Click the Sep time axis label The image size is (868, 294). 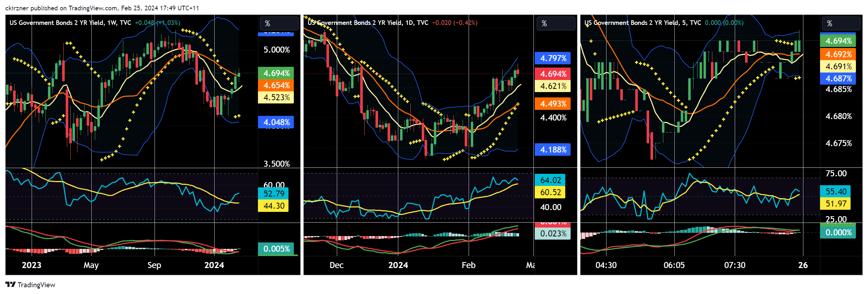(x=154, y=265)
